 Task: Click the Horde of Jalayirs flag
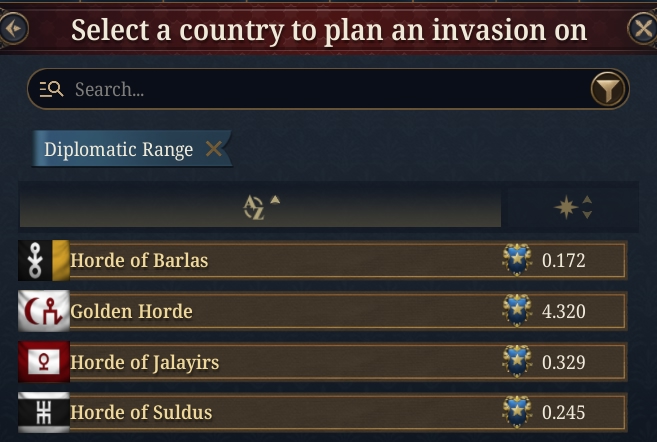tap(44, 362)
